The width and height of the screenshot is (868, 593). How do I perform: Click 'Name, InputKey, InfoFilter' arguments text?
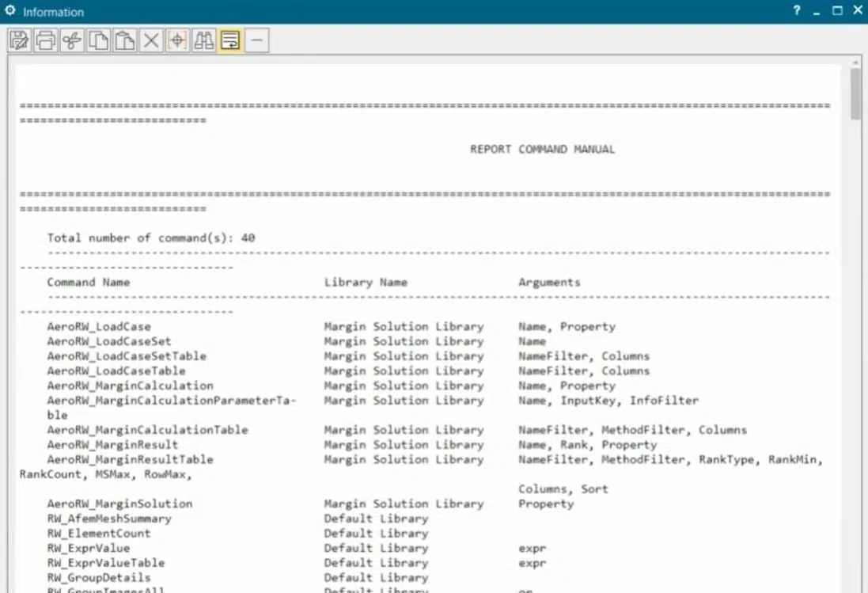[x=608, y=401]
